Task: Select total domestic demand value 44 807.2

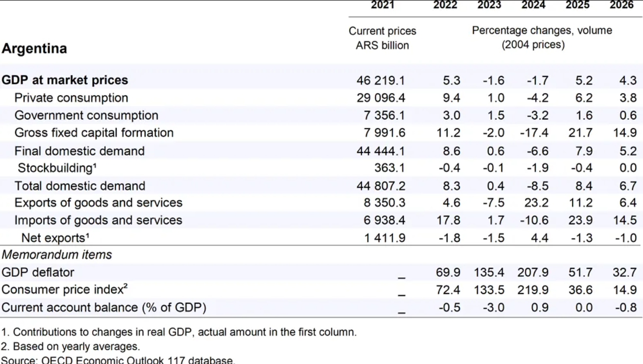Action: (x=381, y=186)
